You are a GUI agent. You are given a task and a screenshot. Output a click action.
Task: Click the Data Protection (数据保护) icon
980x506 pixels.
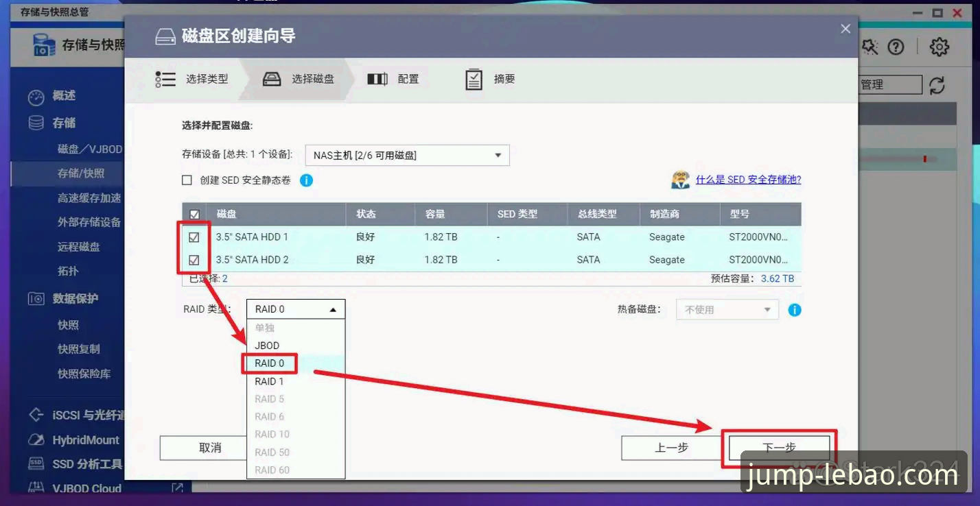(x=36, y=299)
